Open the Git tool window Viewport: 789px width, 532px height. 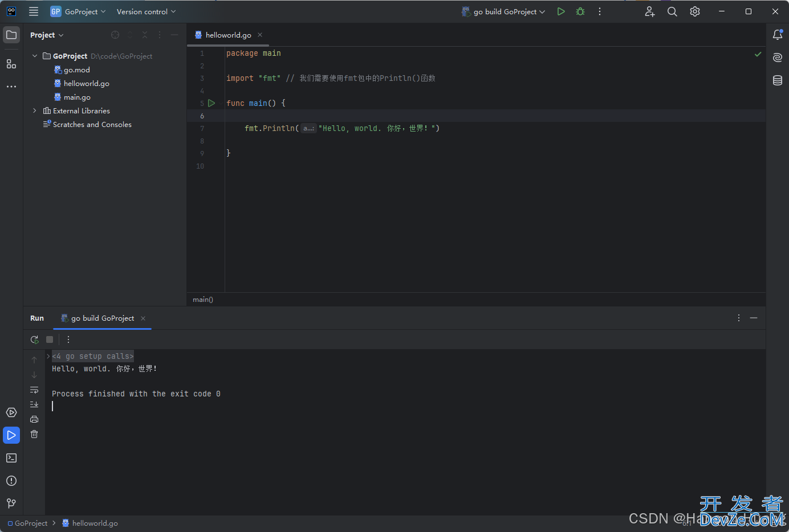click(11, 504)
